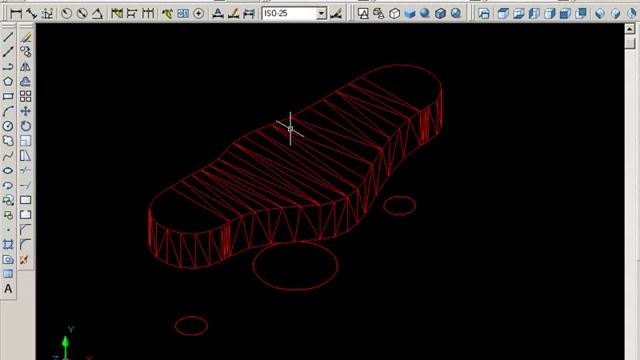The height and width of the screenshot is (360, 640).
Task: Activate the Quick Leader tool
Action: point(167,13)
